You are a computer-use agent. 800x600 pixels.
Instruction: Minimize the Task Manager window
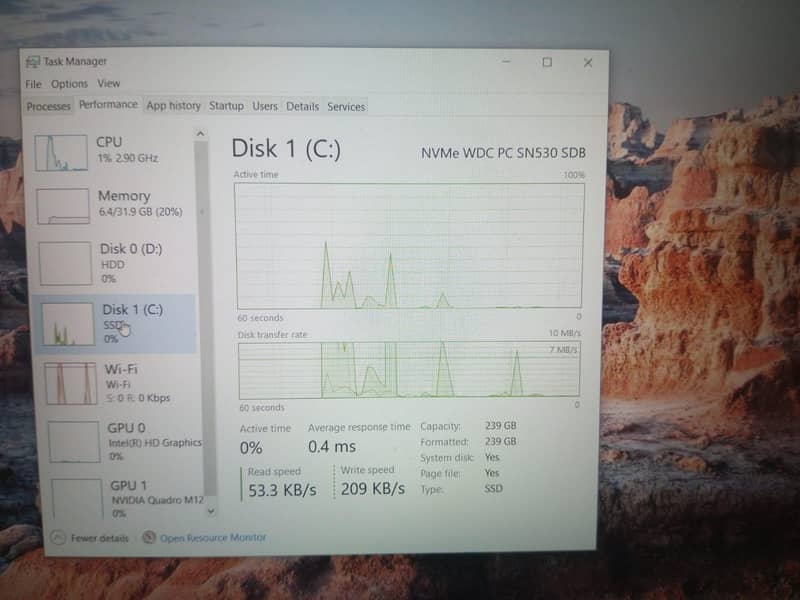[506, 62]
